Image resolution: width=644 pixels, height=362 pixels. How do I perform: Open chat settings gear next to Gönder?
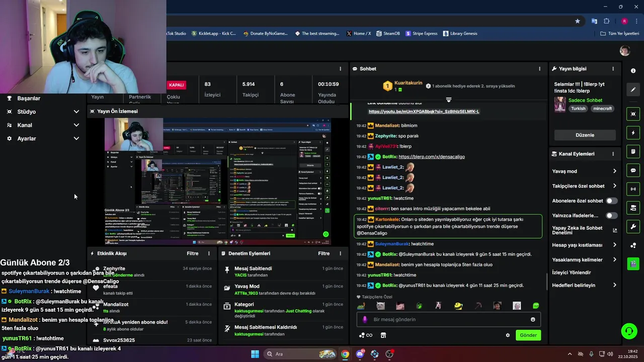[508, 335]
